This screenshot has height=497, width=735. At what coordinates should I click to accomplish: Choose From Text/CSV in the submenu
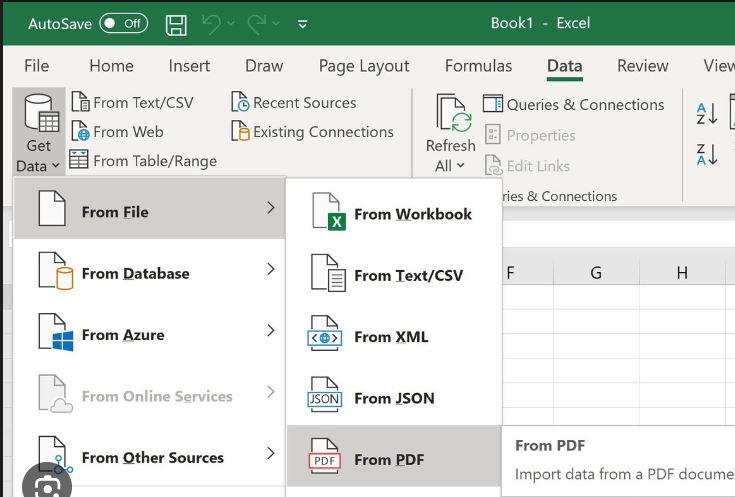tap(394, 275)
